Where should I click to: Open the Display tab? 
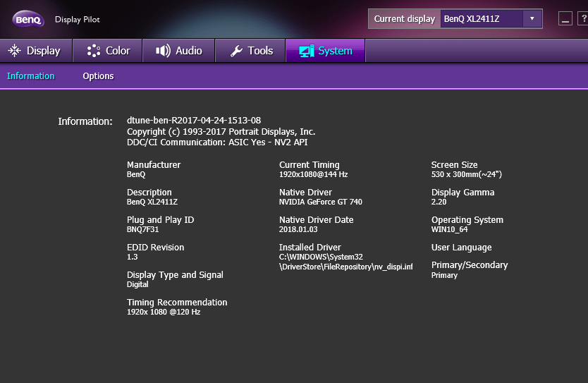pyautogui.click(x=36, y=51)
